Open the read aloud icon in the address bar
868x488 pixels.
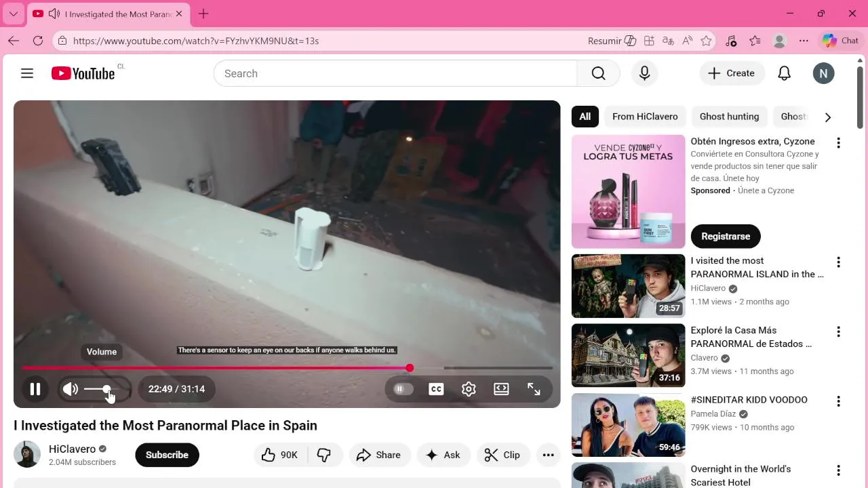[x=687, y=41]
